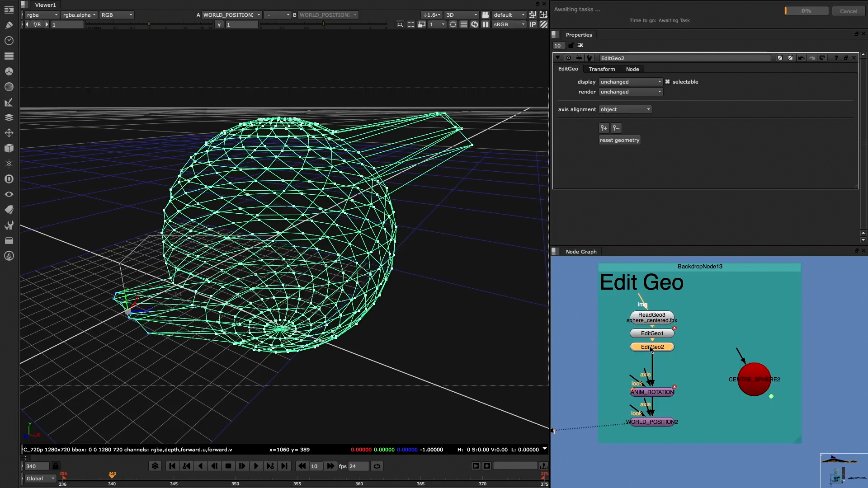Click the snowflake freeze icon on playback bar
Viewport: 868px width, 488px height.
[x=155, y=466]
